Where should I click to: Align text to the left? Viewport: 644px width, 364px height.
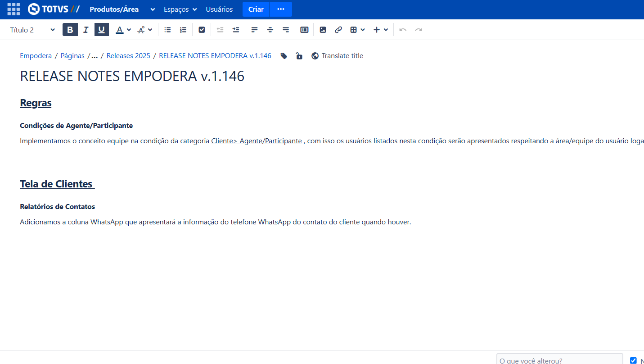(254, 30)
